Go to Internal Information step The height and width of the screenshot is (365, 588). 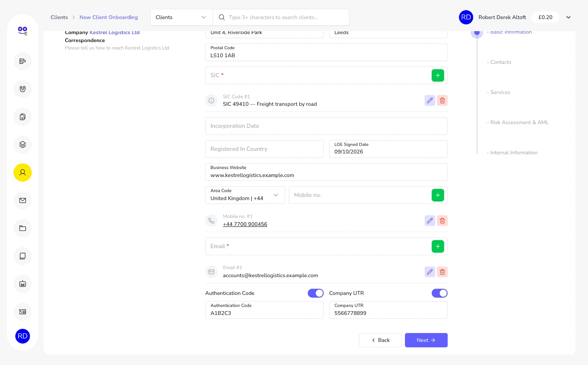[x=512, y=153]
